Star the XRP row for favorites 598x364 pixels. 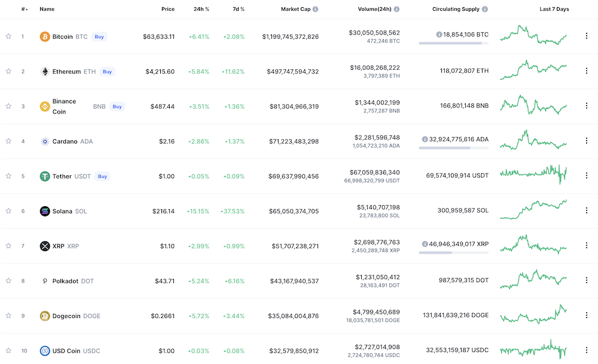8,246
